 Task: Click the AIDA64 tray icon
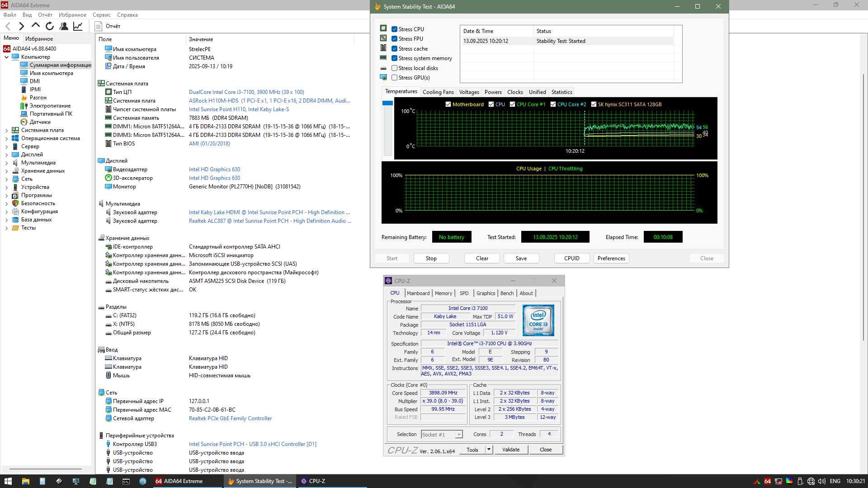(767, 481)
